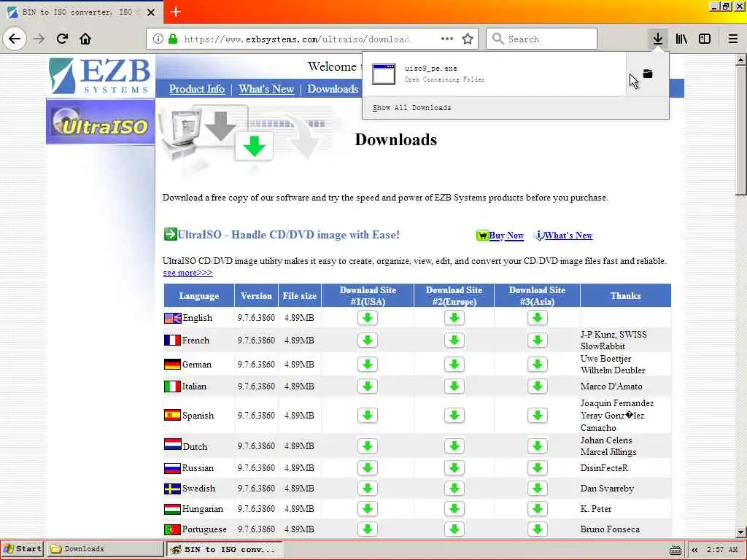This screenshot has width=747, height=560.
Task: Open the Firefox hamburger menu
Action: pos(732,39)
